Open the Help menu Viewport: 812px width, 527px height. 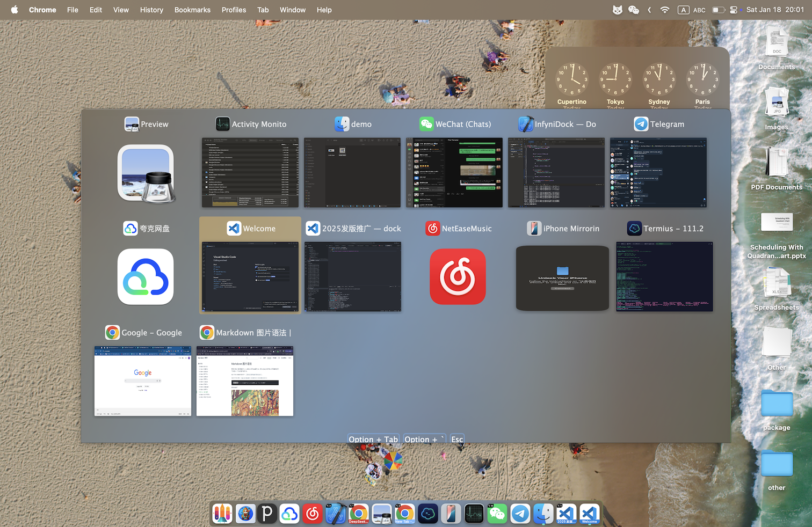[x=324, y=10]
